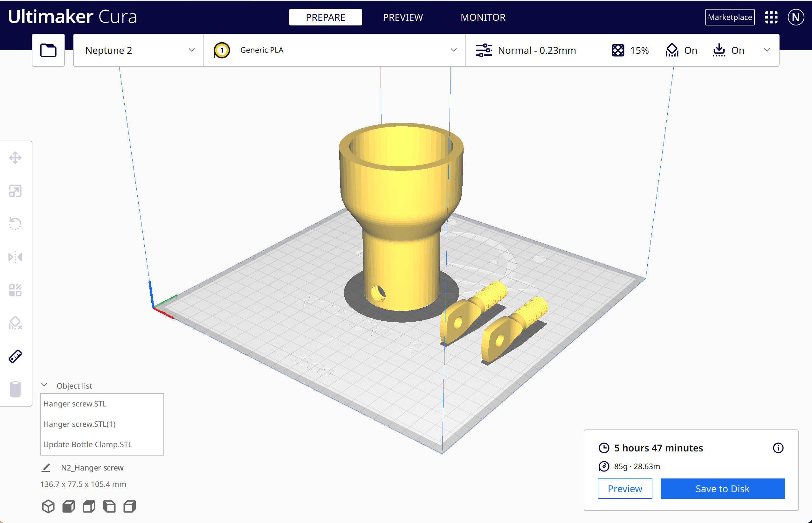Select Hanger screw.STL(1) in object list
The image size is (812, 523).
pos(102,424)
